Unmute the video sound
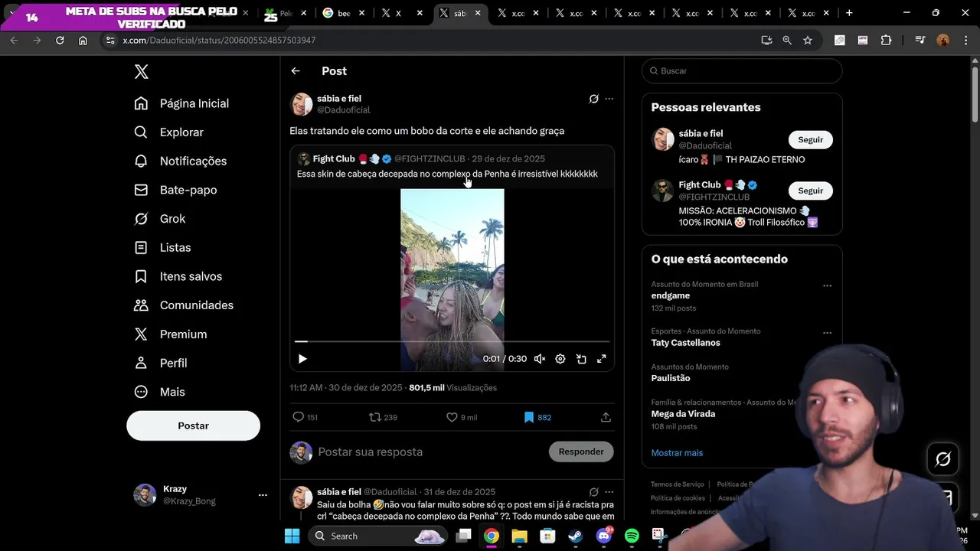 tap(540, 359)
